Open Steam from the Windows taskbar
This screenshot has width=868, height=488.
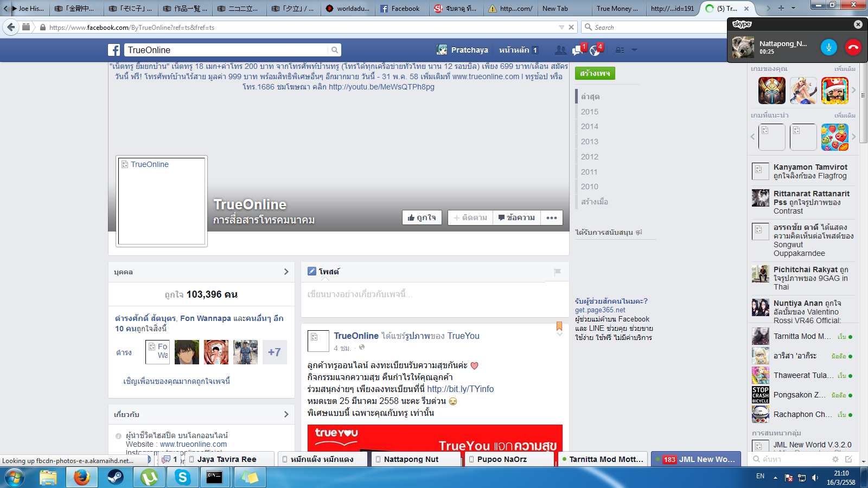pyautogui.click(x=115, y=477)
